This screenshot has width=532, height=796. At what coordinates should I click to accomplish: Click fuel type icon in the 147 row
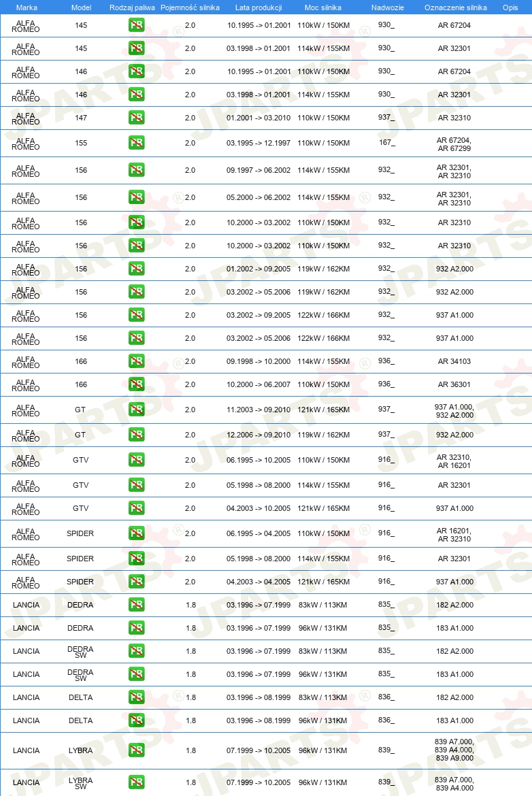(x=137, y=118)
